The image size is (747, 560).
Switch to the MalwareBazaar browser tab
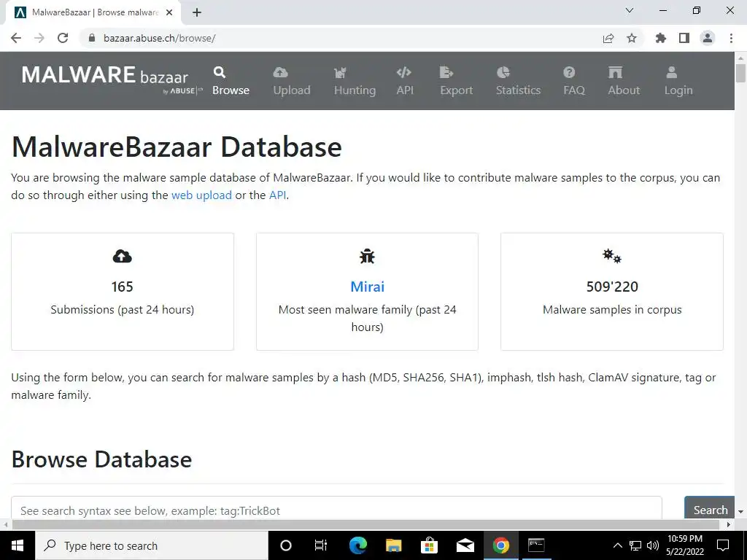click(x=93, y=12)
